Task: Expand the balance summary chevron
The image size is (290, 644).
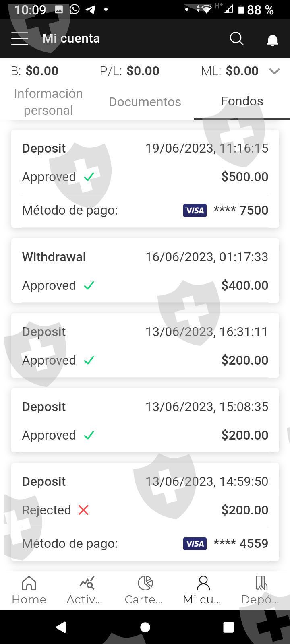Action: coord(274,71)
